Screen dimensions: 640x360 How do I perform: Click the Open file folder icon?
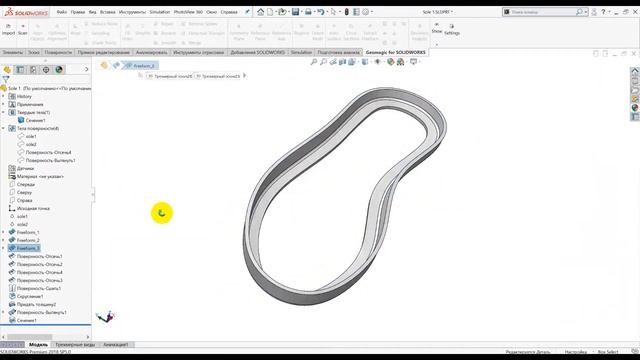(x=282, y=12)
